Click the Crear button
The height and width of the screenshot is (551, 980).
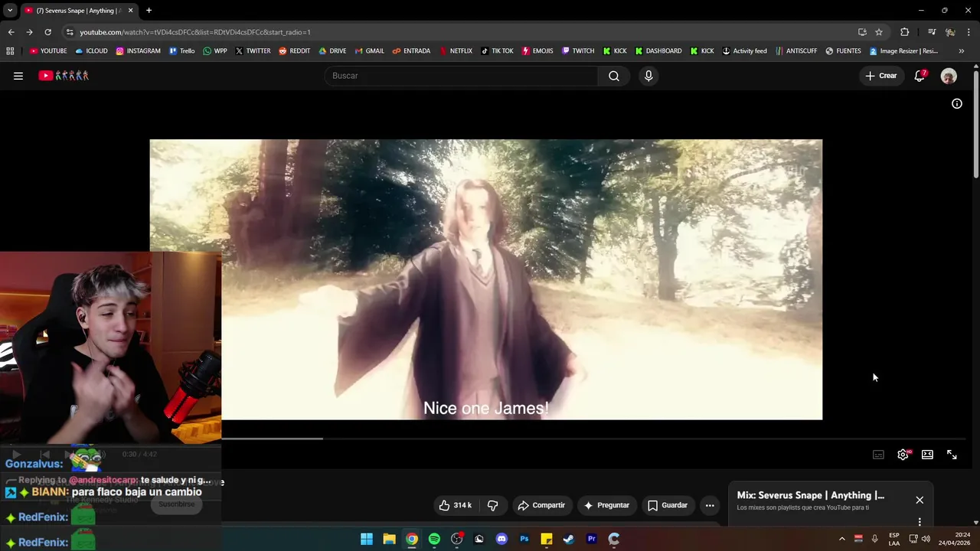[x=880, y=76]
